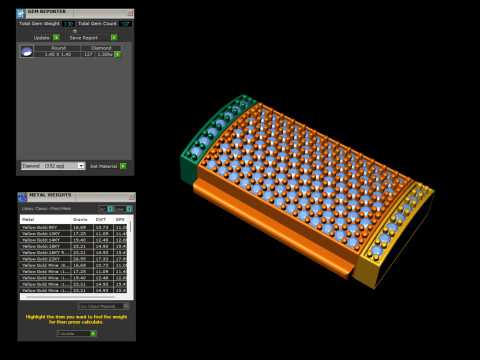Click the second cyan toggle above metal table

pos(129,209)
